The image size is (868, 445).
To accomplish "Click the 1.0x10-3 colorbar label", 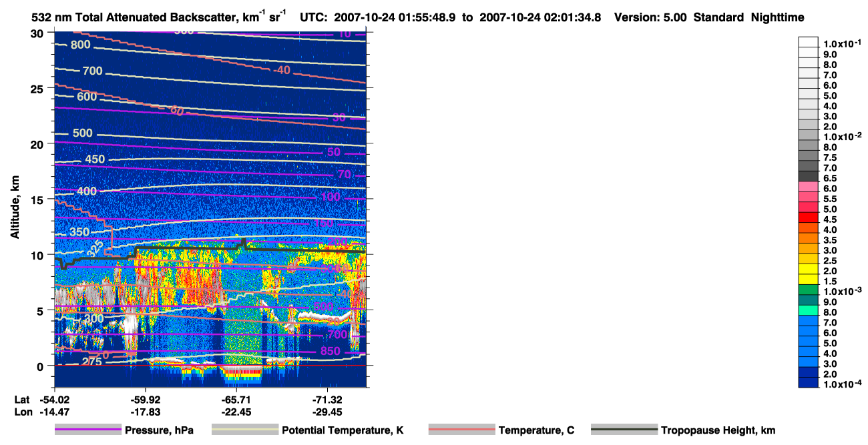I will [x=842, y=291].
